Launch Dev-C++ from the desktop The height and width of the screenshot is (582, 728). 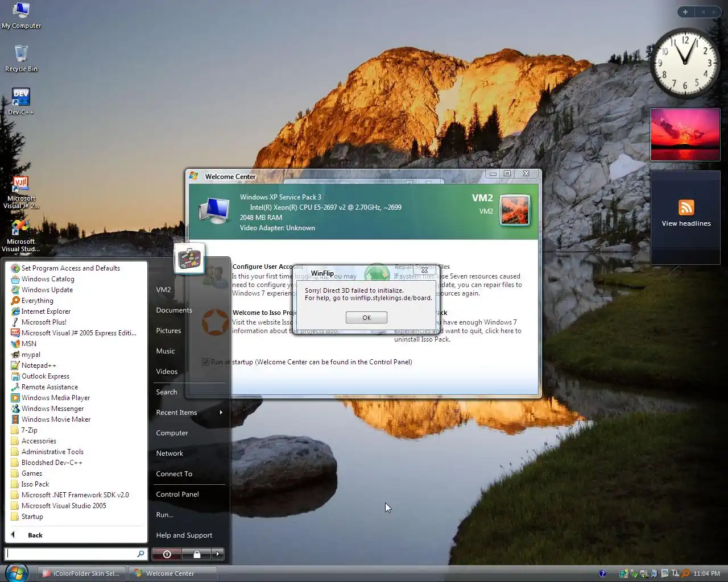tap(21, 102)
